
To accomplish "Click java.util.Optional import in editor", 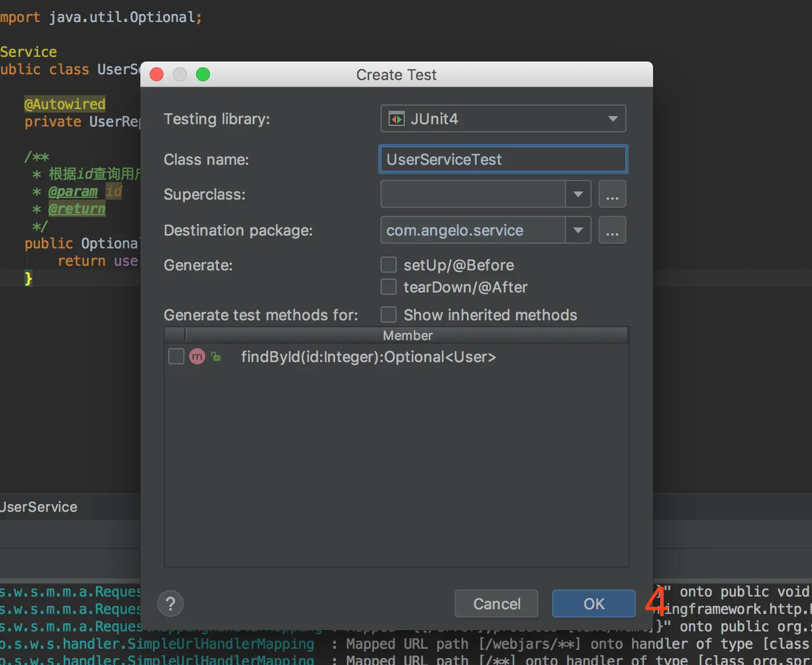I will point(126,17).
